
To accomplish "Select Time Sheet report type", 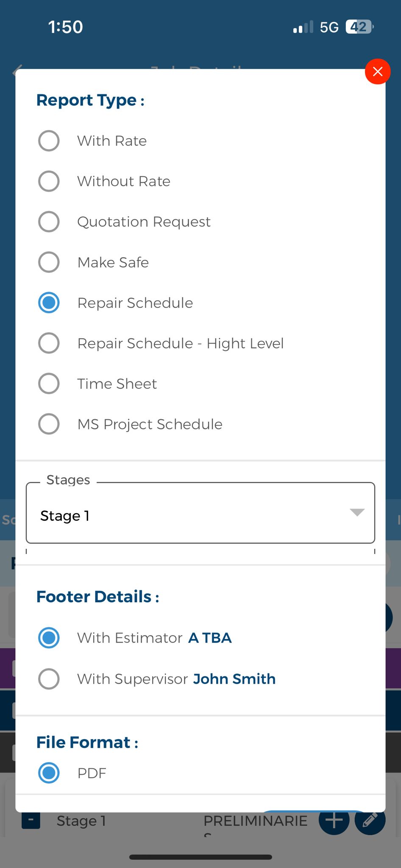I will pyautogui.click(x=49, y=384).
